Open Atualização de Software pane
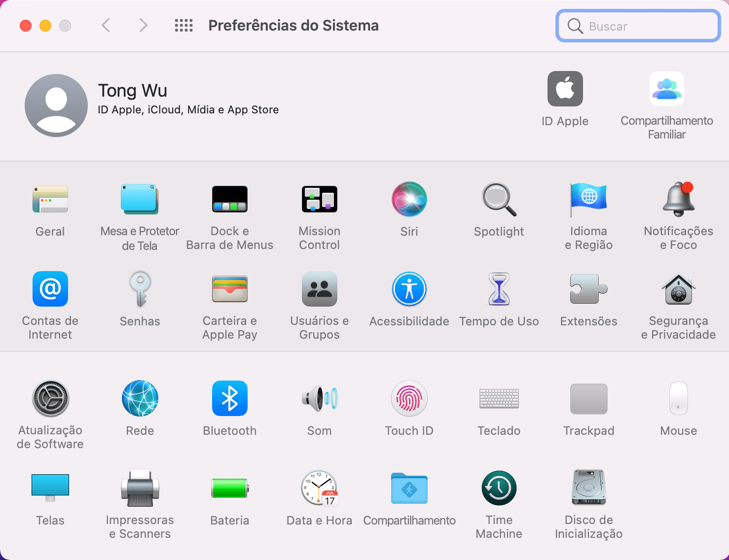The width and height of the screenshot is (729, 560). click(x=50, y=399)
